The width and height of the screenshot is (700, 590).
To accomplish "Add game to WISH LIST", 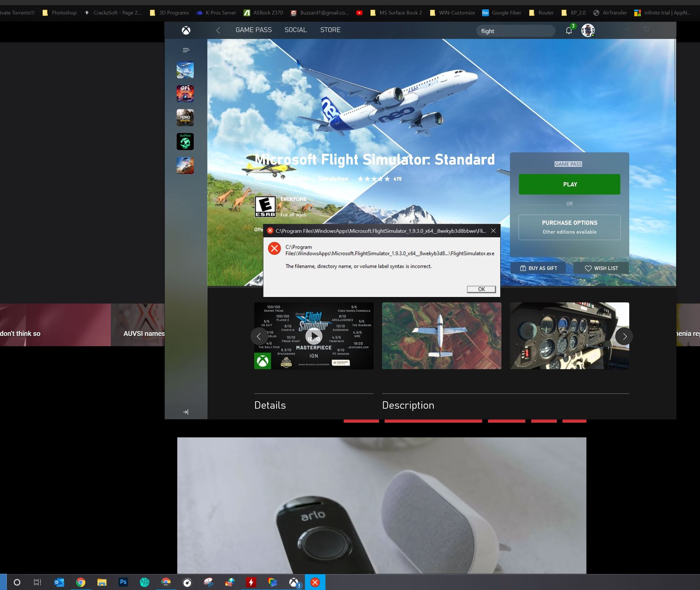I will coord(601,268).
